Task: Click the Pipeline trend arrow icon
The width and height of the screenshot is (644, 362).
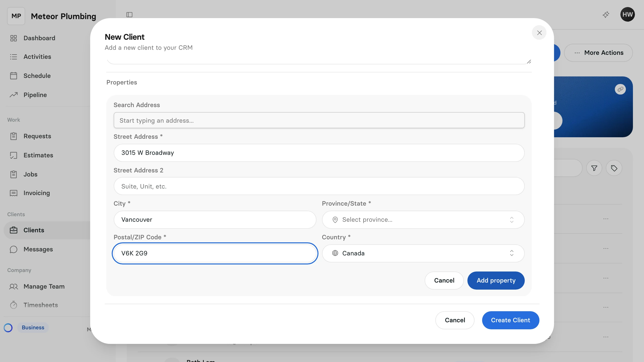Action: click(x=14, y=95)
